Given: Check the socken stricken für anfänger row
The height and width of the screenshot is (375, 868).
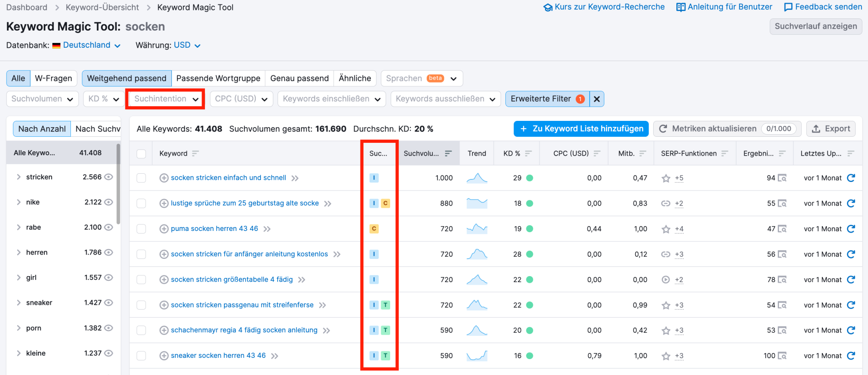Looking at the screenshot, I should [x=141, y=254].
